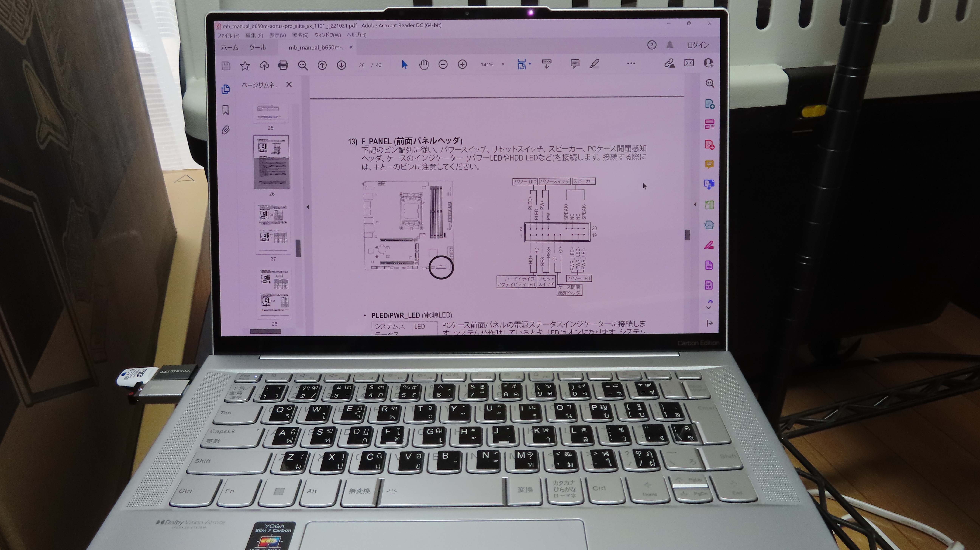Image resolution: width=980 pixels, height=550 pixels.
Task: Collapse the right tools pane arrow
Action: (x=695, y=204)
